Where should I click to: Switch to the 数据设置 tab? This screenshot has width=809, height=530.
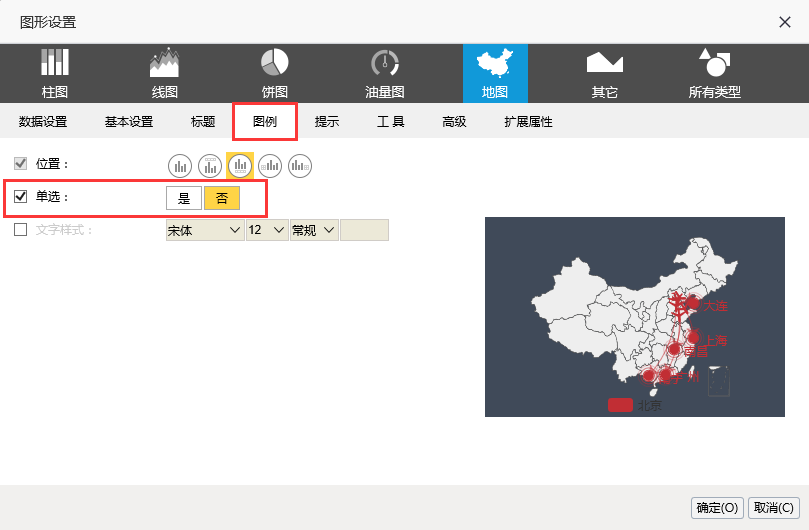pos(43,122)
